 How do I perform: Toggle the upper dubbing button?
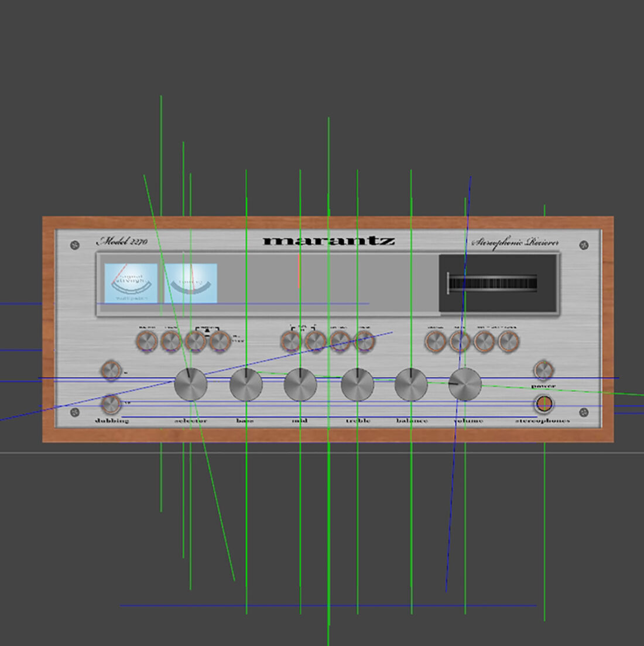(111, 370)
